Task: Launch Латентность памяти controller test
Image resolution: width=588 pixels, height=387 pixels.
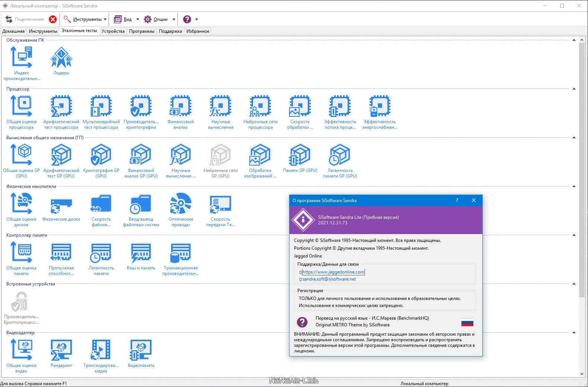Action: pos(101,258)
